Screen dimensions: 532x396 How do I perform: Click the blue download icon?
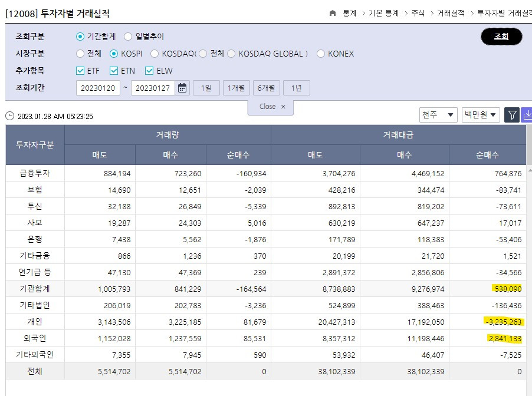coord(527,115)
